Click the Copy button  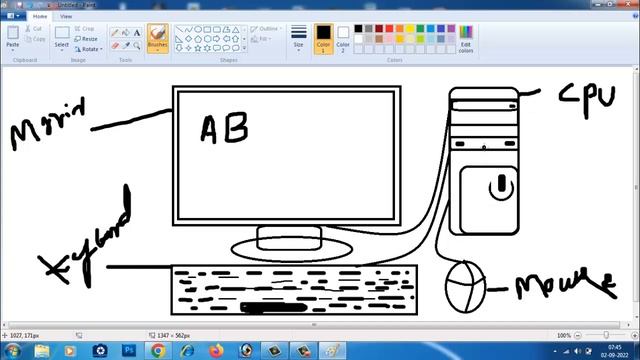pos(35,39)
